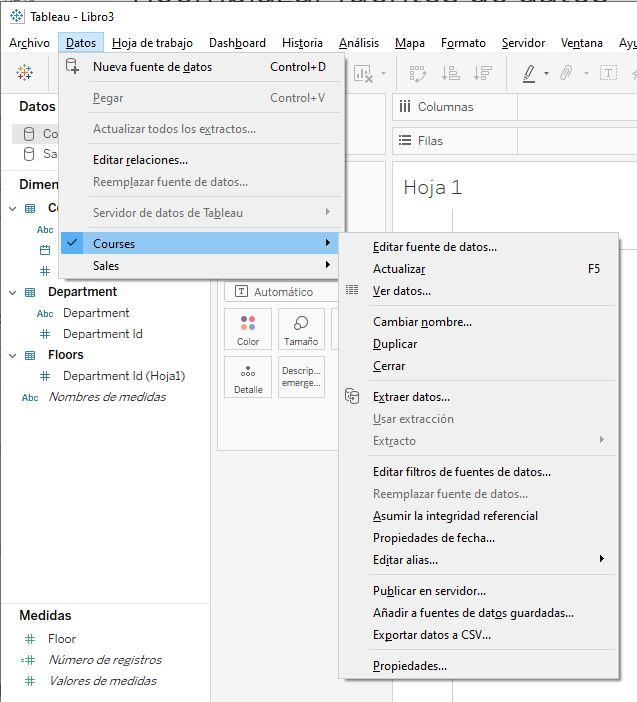Click the highlight pen toolbar icon
The height and width of the screenshot is (702, 637).
[x=529, y=73]
